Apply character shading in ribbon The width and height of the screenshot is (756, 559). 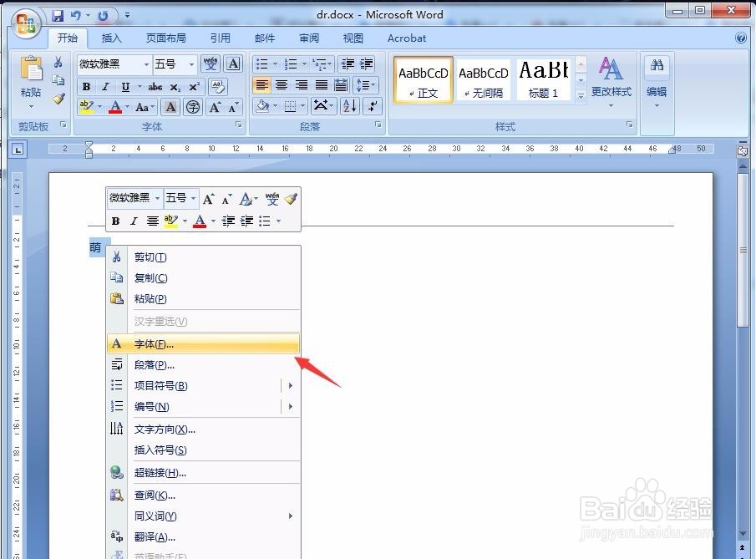click(170, 107)
